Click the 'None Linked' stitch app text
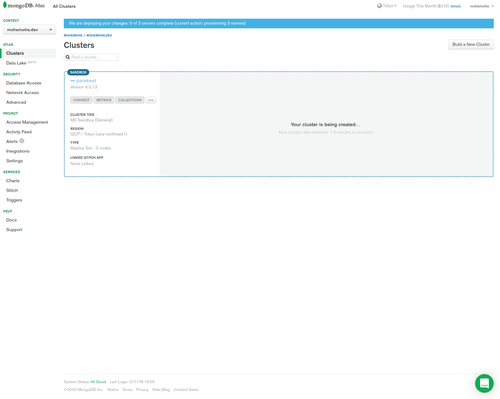 (x=82, y=164)
